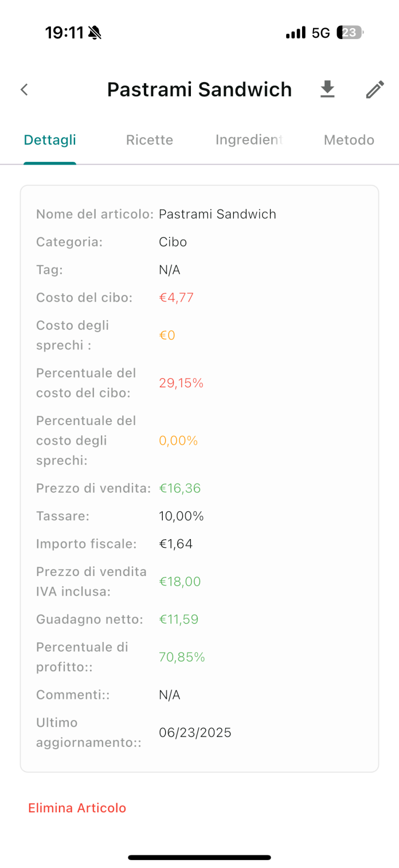Tap the home indicator bar
The width and height of the screenshot is (399, 868).
tap(199, 858)
